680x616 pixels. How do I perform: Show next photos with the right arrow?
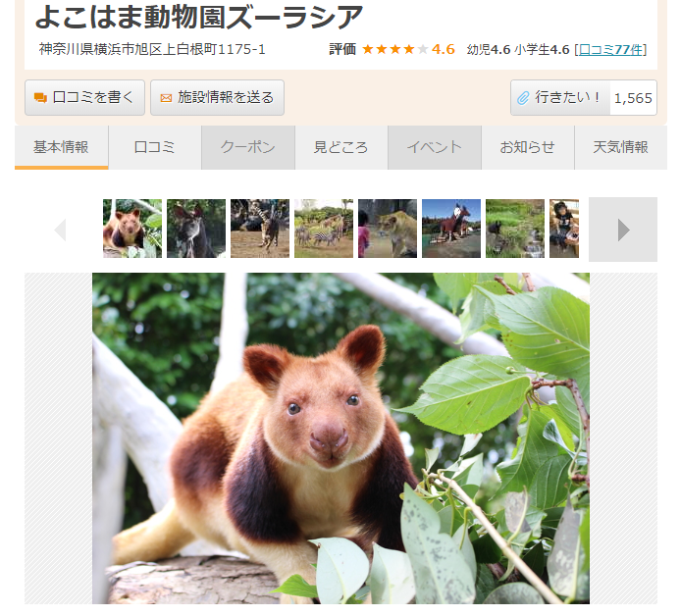tap(623, 230)
